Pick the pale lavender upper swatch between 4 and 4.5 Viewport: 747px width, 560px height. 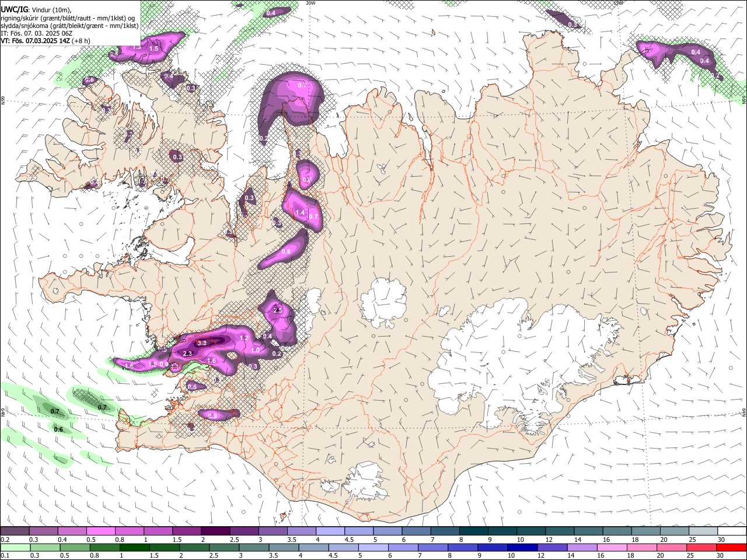tap(330, 531)
